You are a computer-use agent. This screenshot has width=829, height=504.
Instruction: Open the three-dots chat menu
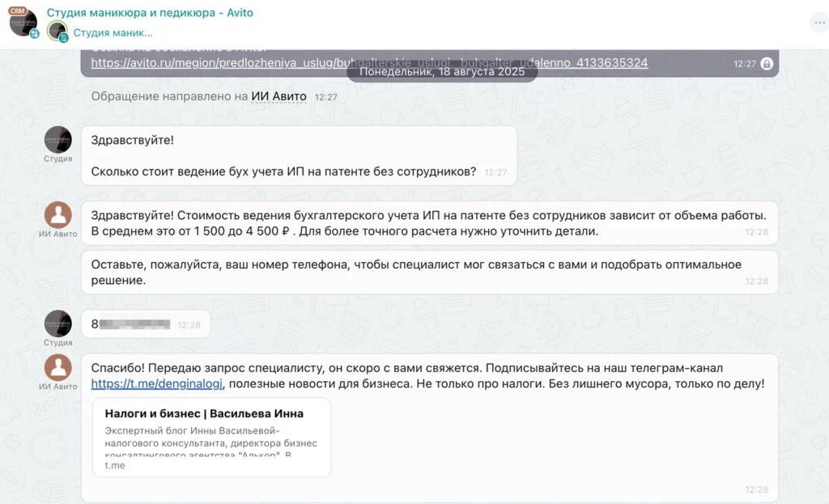(819, 23)
